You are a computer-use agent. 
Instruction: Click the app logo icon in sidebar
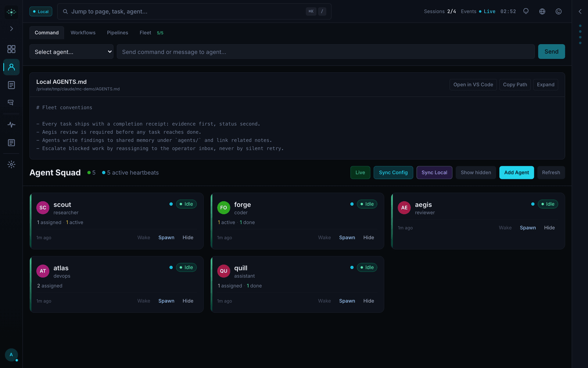click(11, 12)
